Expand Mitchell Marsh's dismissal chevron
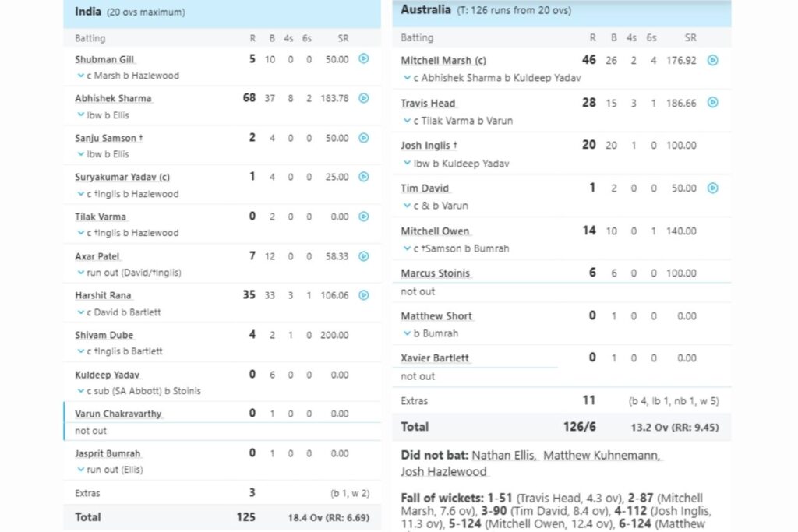This screenshot has width=798, height=532. [407, 78]
